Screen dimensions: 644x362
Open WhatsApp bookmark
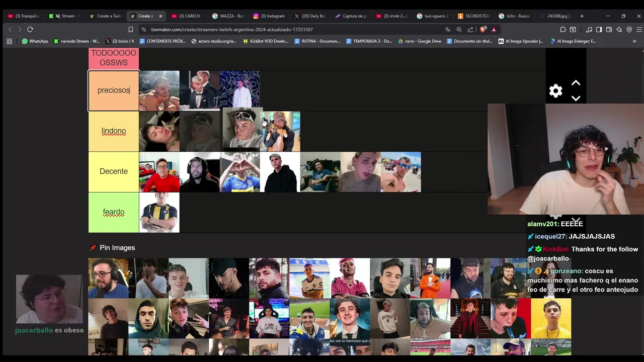(x=35, y=41)
